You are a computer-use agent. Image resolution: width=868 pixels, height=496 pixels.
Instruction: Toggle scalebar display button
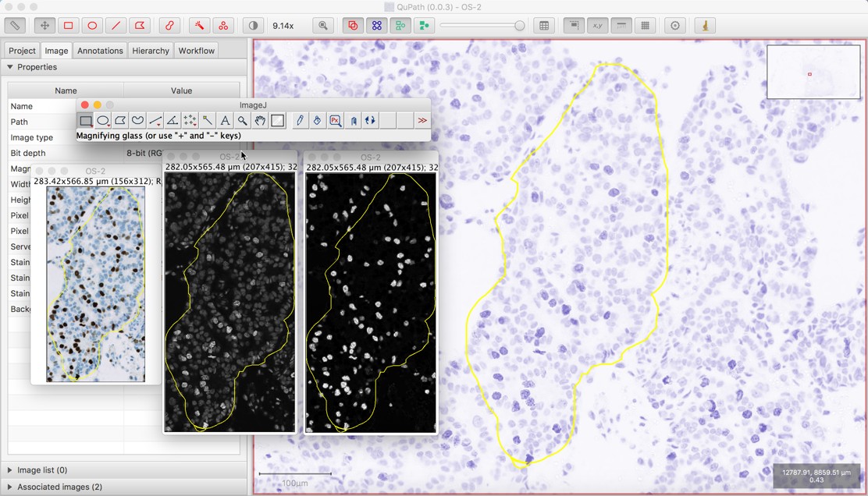(x=621, y=26)
